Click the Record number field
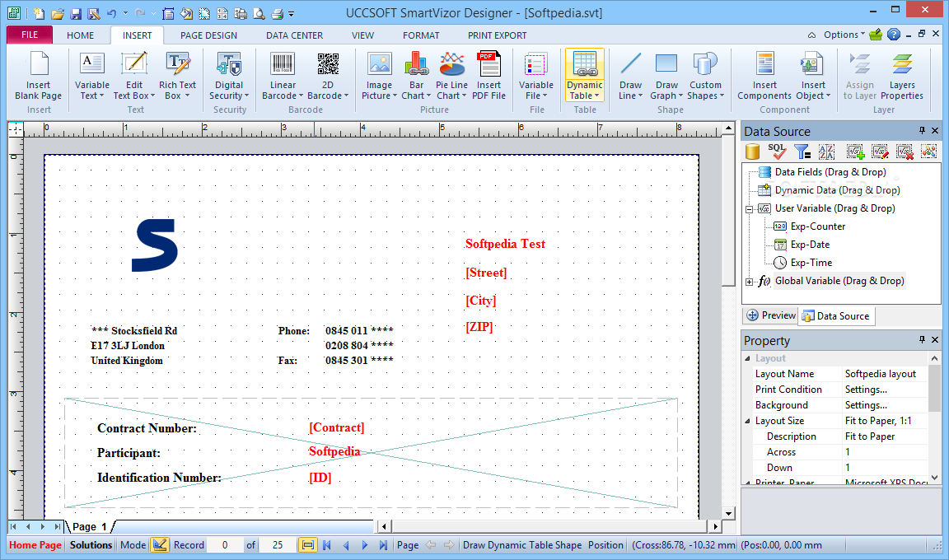This screenshot has width=949, height=560. [225, 545]
